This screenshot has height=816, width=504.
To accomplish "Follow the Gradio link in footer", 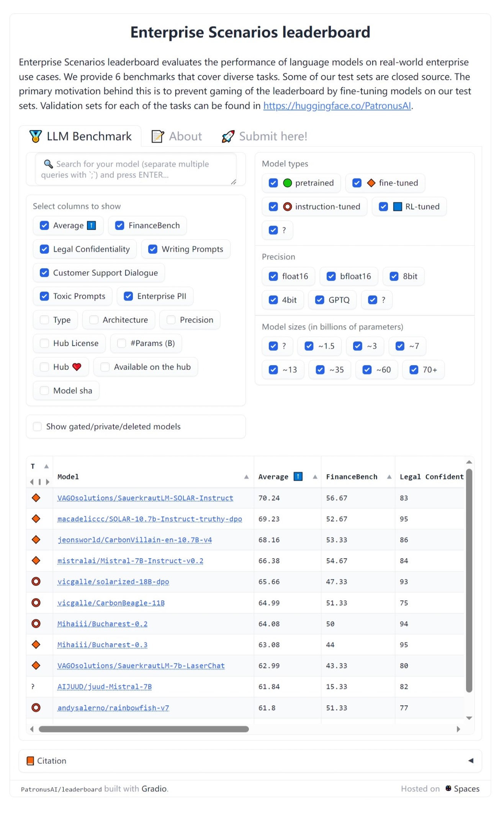I will (154, 789).
